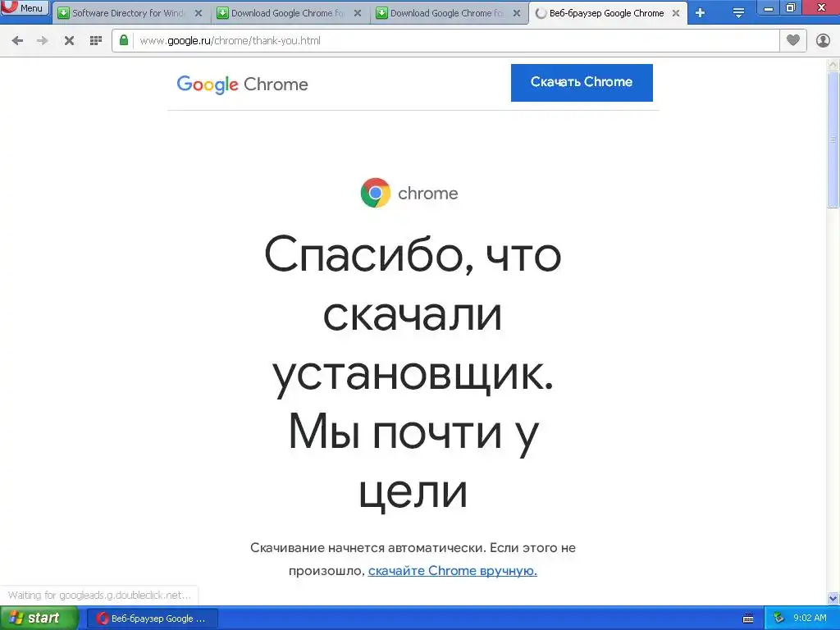Click the Скачать Chrome button
Viewport: 840px width, 630px height.
[582, 83]
